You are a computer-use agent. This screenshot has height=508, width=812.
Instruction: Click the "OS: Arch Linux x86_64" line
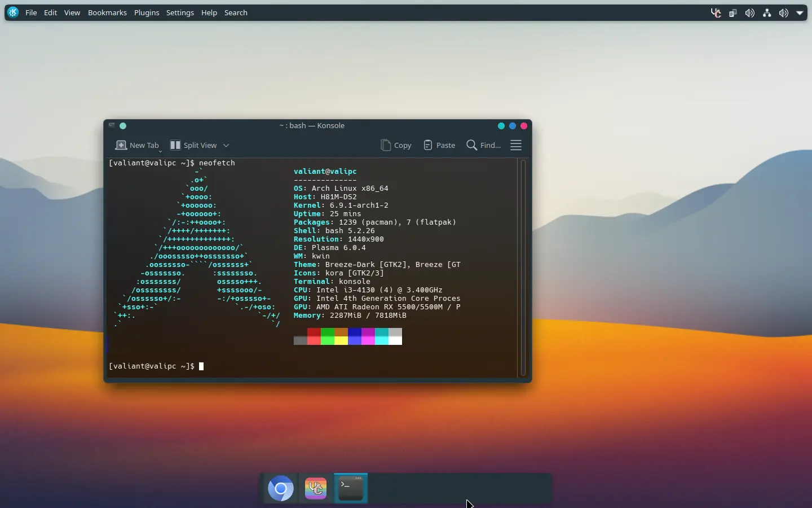(x=341, y=188)
